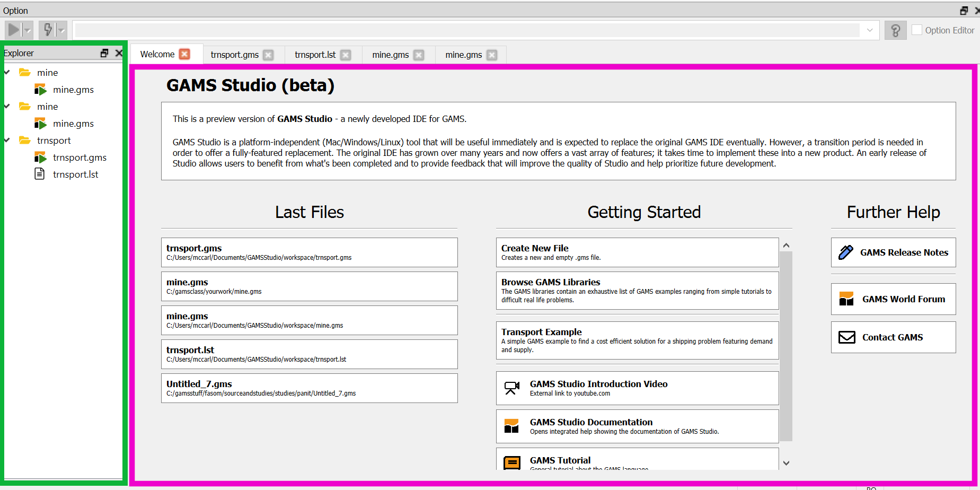Click the video presentation icon

coord(511,388)
